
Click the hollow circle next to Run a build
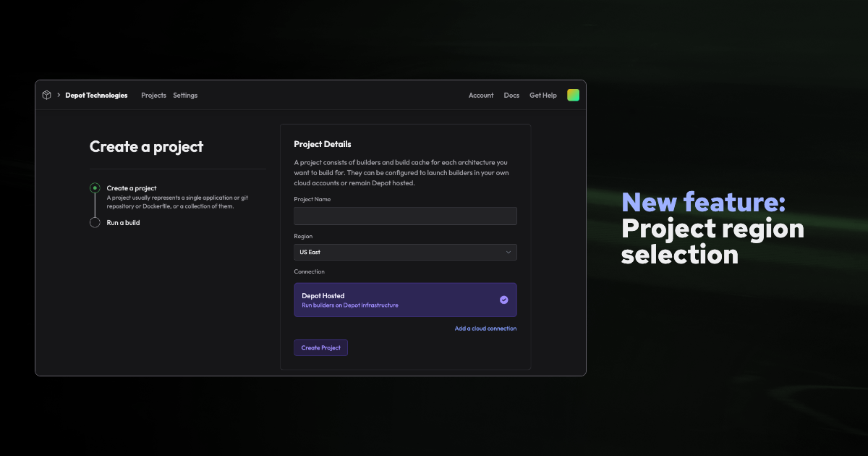coord(95,222)
